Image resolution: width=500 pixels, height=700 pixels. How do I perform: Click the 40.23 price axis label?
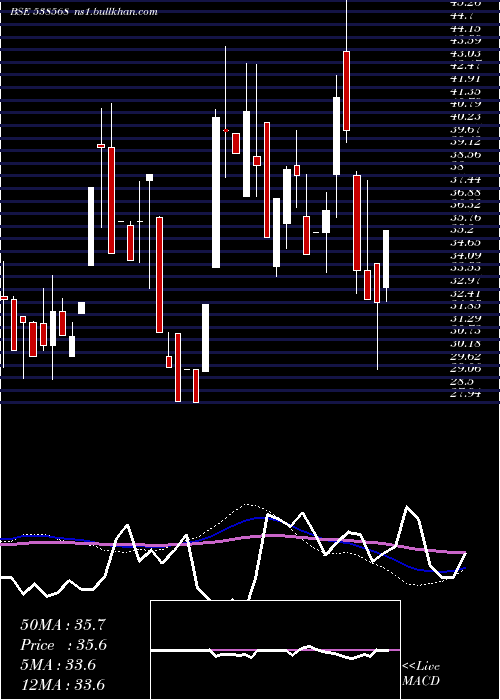466,117
